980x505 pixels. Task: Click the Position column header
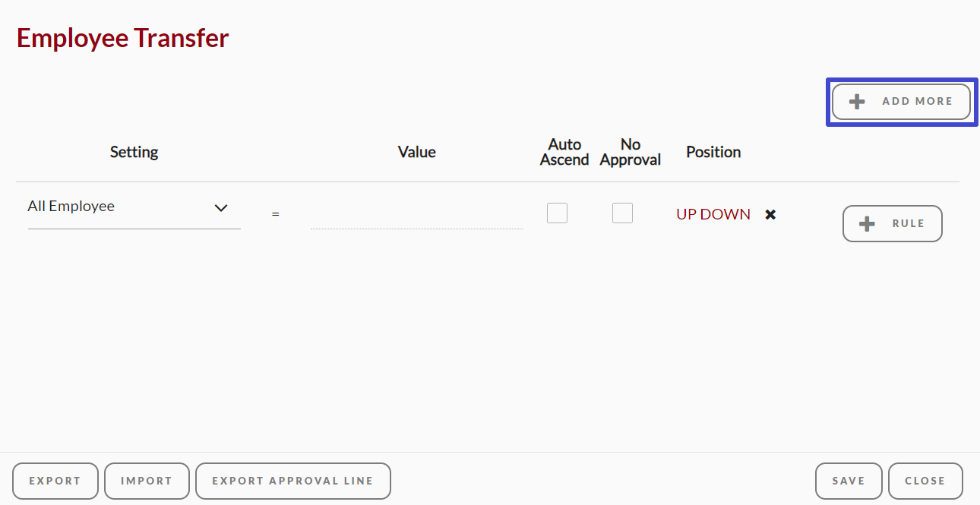pos(713,152)
